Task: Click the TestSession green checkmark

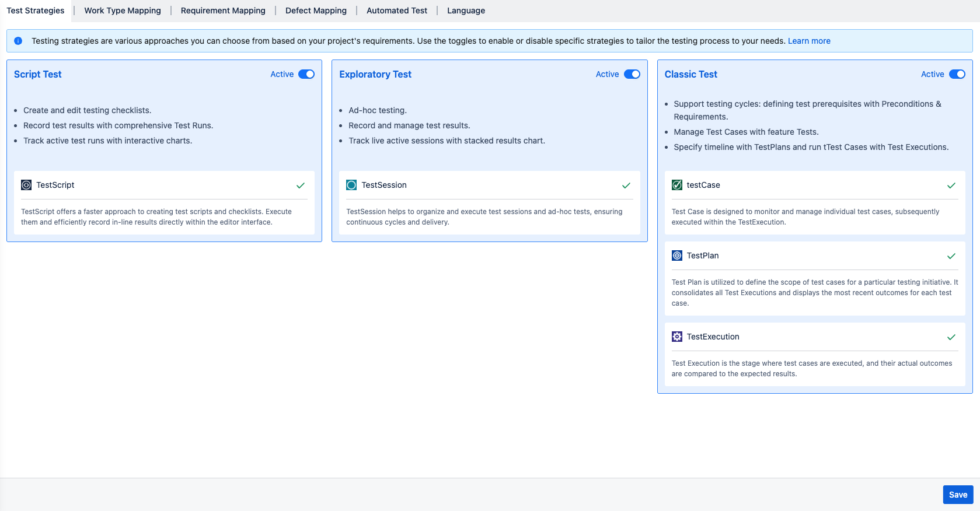Action: point(626,185)
